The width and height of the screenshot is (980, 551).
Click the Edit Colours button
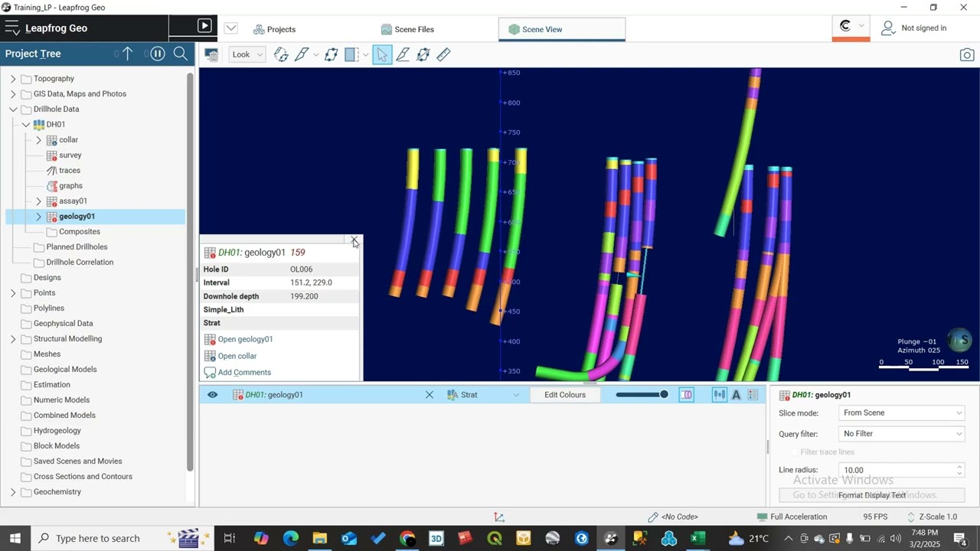coord(565,395)
